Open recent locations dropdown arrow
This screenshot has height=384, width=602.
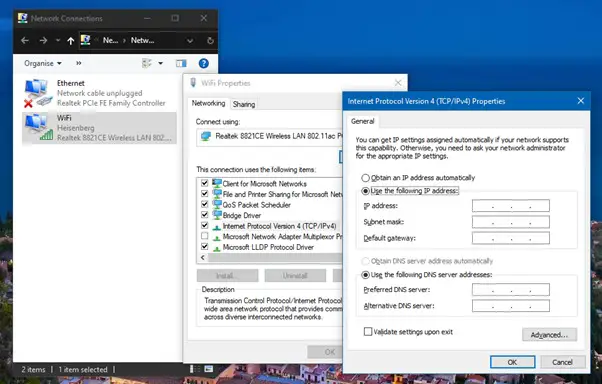click(x=58, y=40)
